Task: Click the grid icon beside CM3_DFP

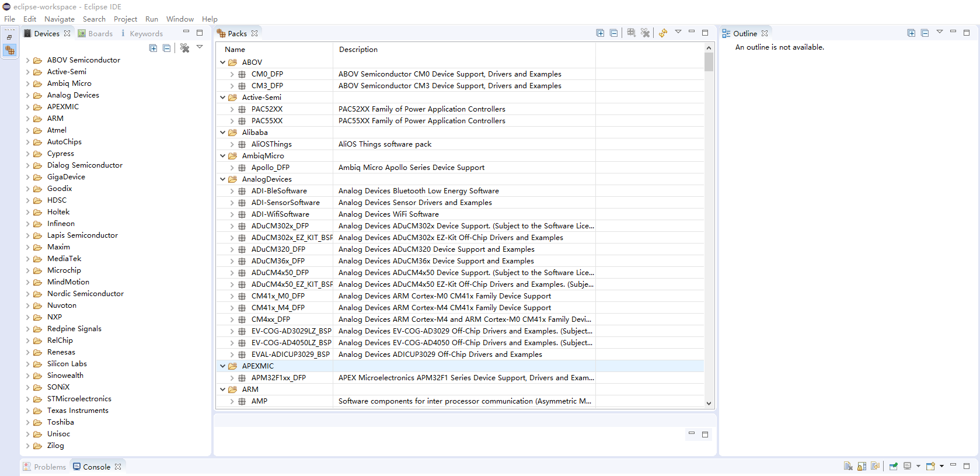Action: click(242, 86)
